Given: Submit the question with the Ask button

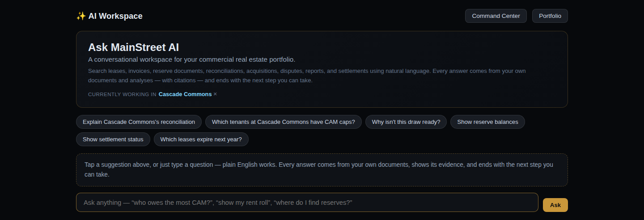Looking at the screenshot, I should point(555,205).
